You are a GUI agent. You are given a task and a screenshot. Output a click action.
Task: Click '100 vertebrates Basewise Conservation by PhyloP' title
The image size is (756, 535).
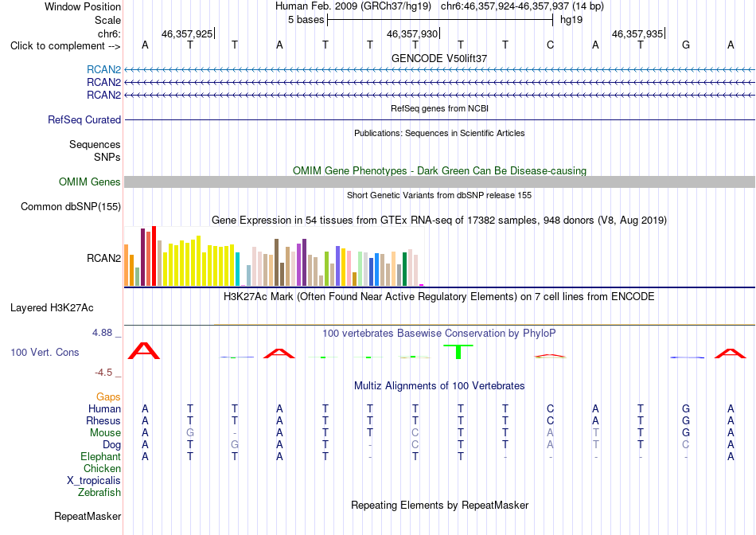point(439,334)
